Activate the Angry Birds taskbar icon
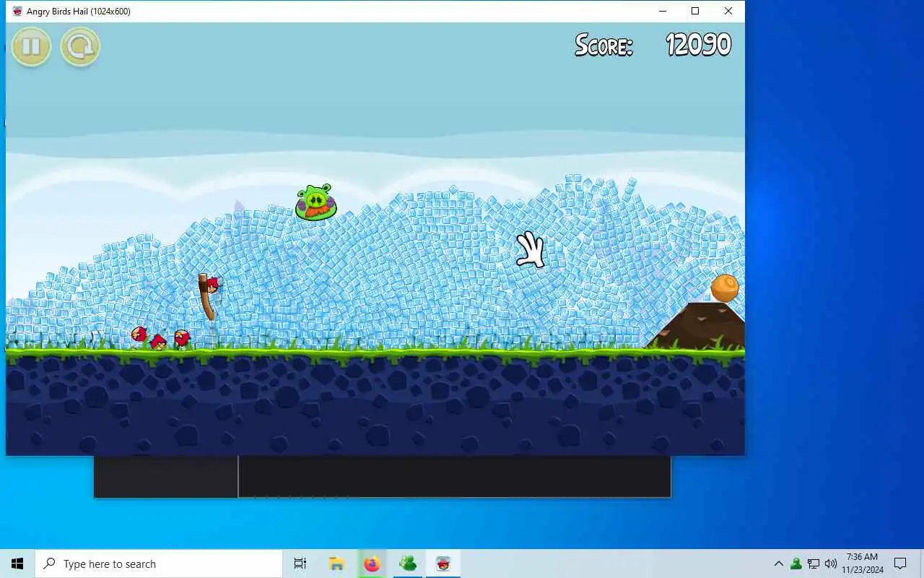Image resolution: width=924 pixels, height=578 pixels. click(443, 564)
